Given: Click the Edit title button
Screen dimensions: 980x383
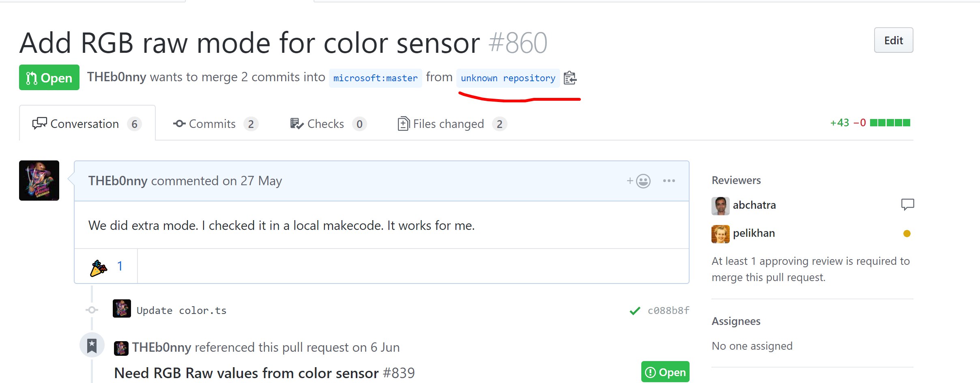Looking at the screenshot, I should pyautogui.click(x=894, y=40).
